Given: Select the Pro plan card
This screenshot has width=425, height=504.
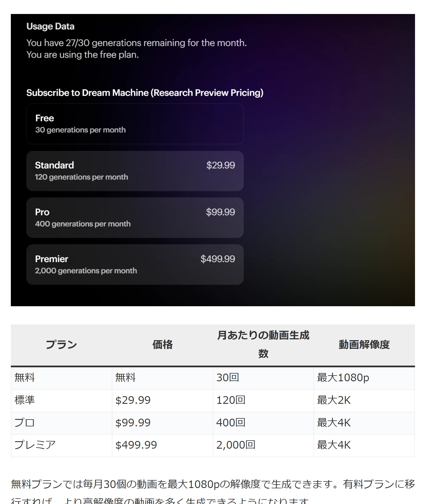Looking at the screenshot, I should (135, 218).
